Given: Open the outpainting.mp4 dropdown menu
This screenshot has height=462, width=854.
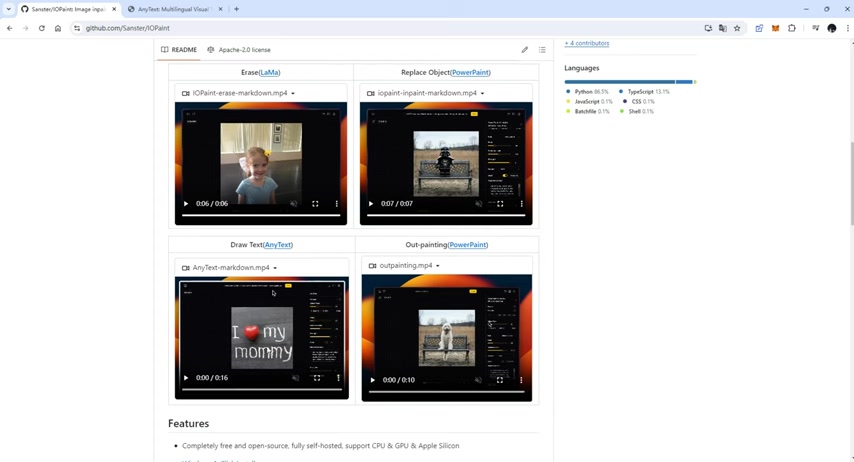Looking at the screenshot, I should 438,266.
